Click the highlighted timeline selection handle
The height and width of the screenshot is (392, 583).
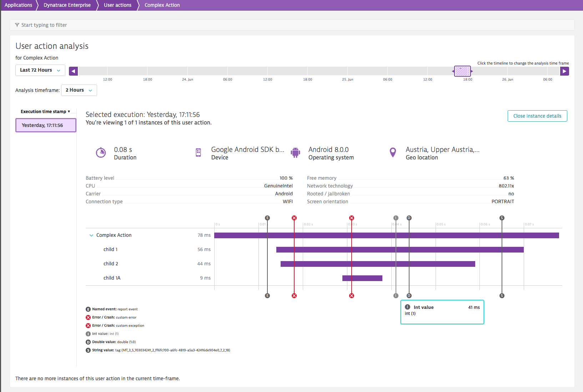pos(462,71)
